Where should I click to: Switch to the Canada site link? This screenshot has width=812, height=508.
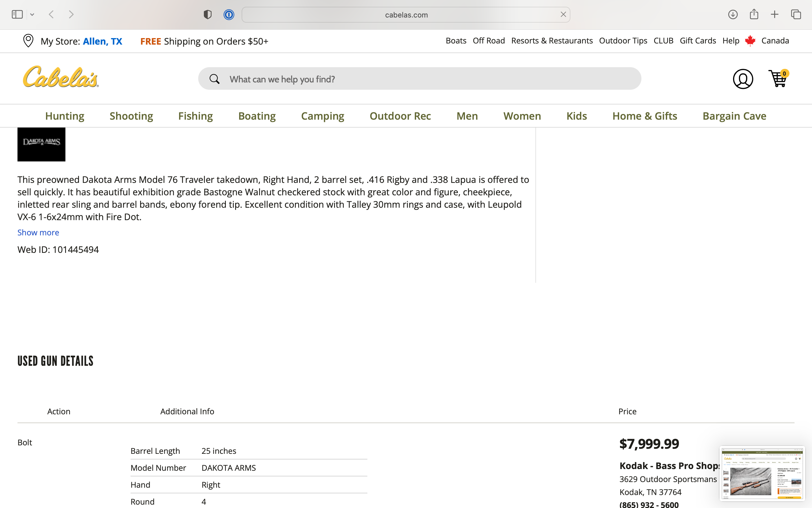tap(775, 41)
